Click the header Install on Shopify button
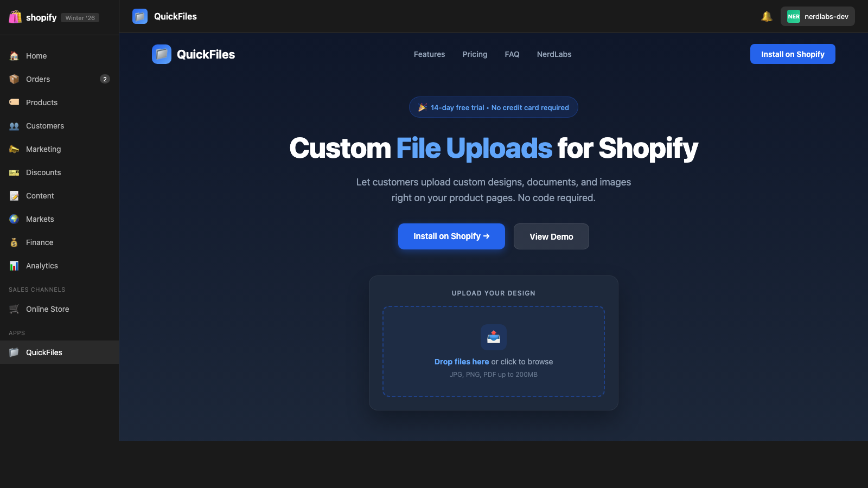868x488 pixels. [793, 54]
